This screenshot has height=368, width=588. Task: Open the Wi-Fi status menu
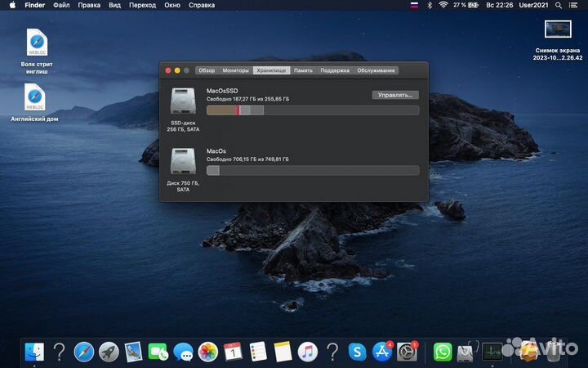tap(443, 5)
